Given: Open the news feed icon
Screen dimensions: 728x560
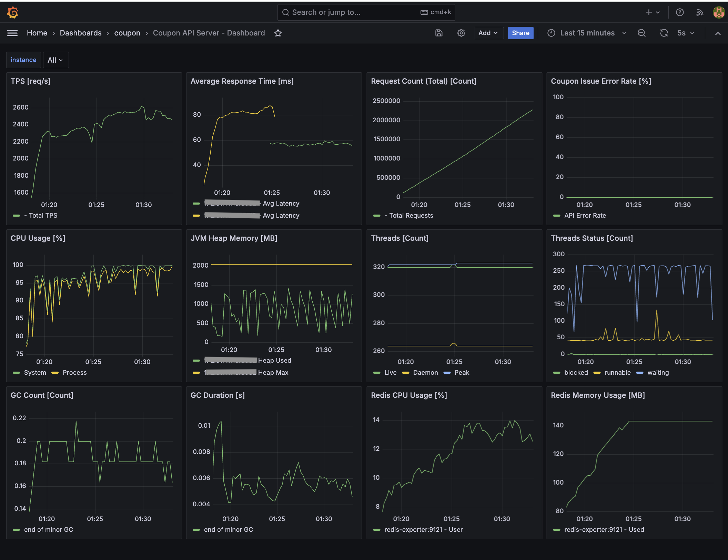Looking at the screenshot, I should (x=700, y=12).
